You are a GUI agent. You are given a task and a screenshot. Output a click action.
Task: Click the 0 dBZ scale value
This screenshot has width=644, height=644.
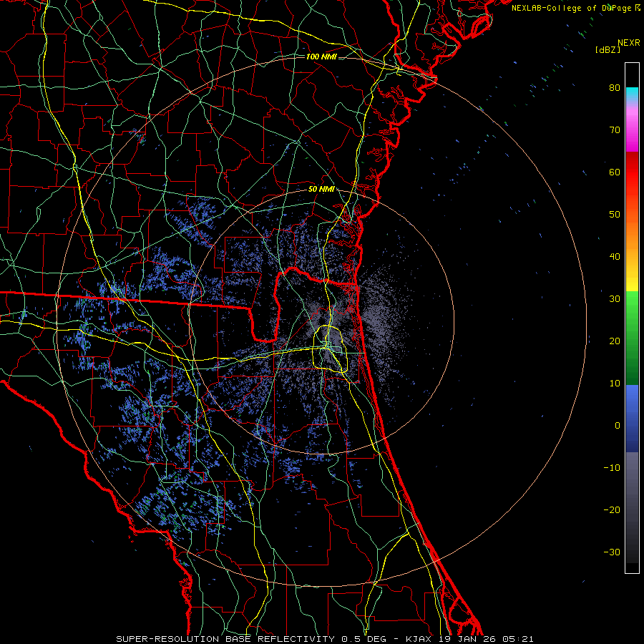[618, 426]
